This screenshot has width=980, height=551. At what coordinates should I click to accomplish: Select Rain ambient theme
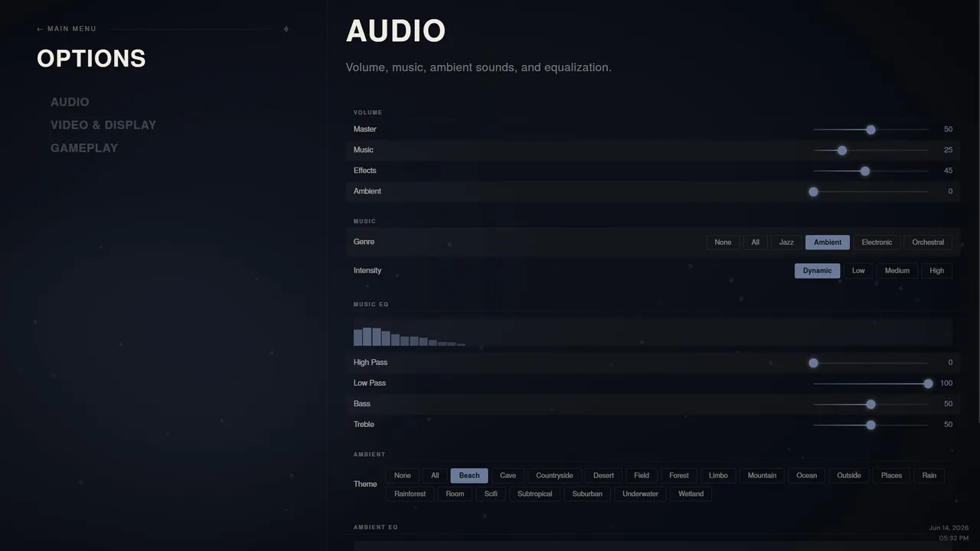click(x=929, y=475)
